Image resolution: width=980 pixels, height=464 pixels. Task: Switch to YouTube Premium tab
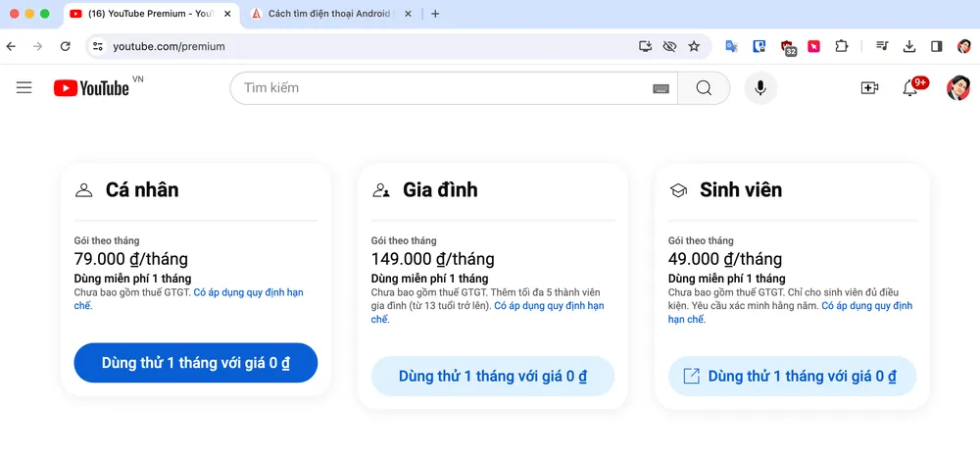[x=151, y=14]
